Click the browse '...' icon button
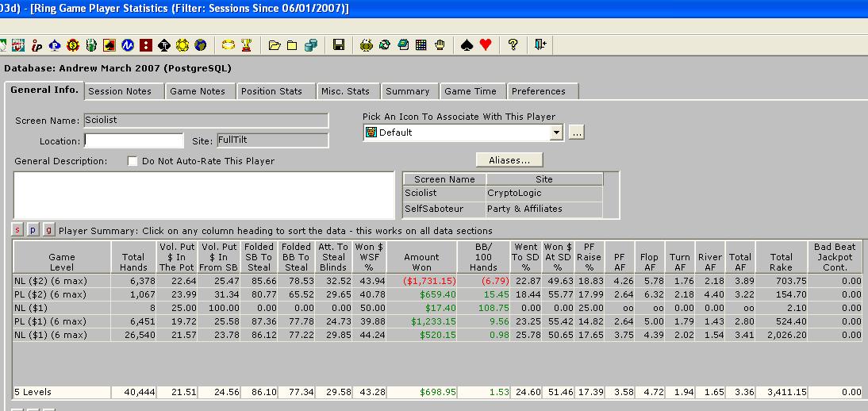Screen dimensions: 868x411 pyautogui.click(x=577, y=133)
